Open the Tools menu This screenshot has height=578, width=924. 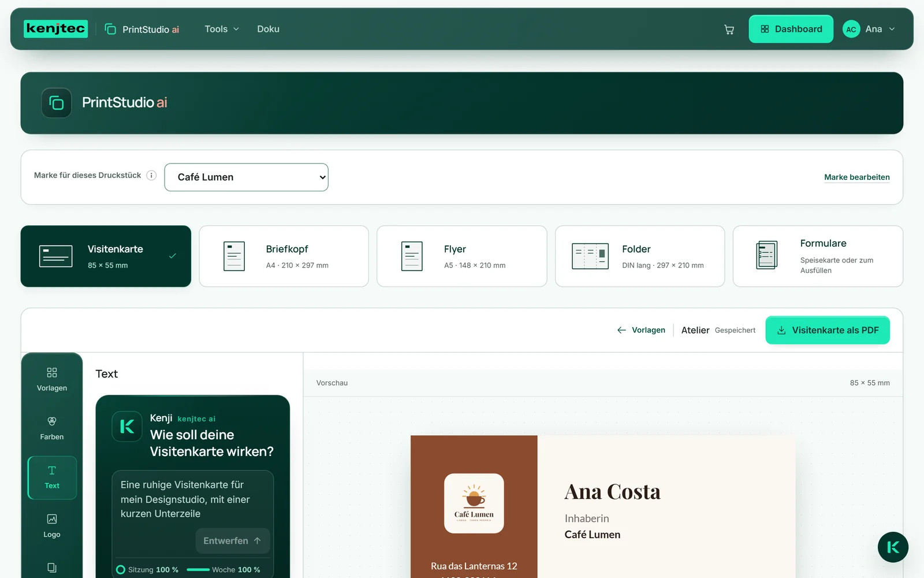[222, 29]
